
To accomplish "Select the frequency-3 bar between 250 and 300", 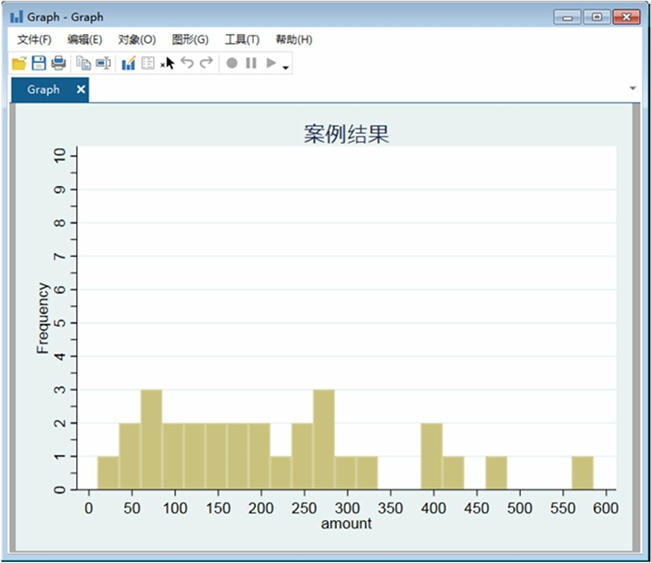I will [324, 440].
